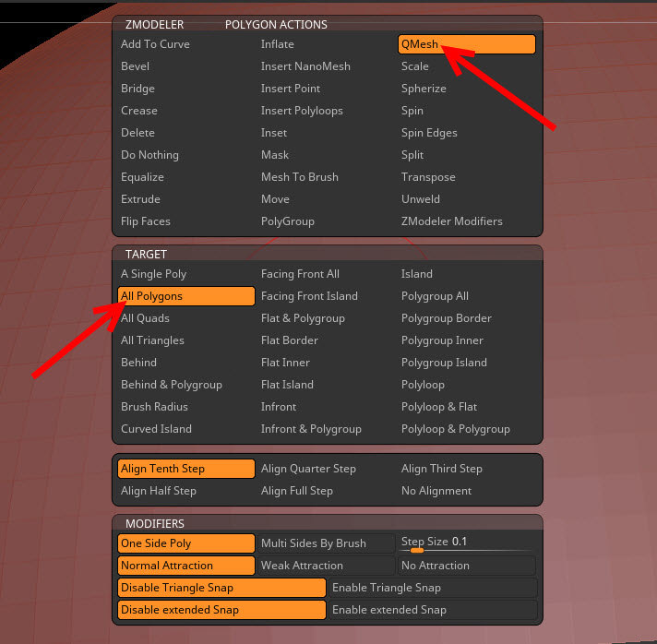Pick the Bridge polygon action
657x644 pixels.
click(137, 89)
